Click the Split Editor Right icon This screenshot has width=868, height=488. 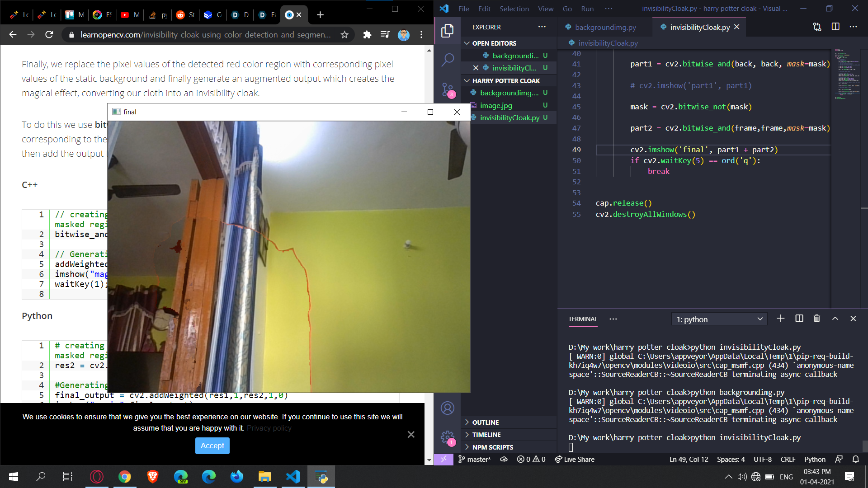click(x=835, y=27)
